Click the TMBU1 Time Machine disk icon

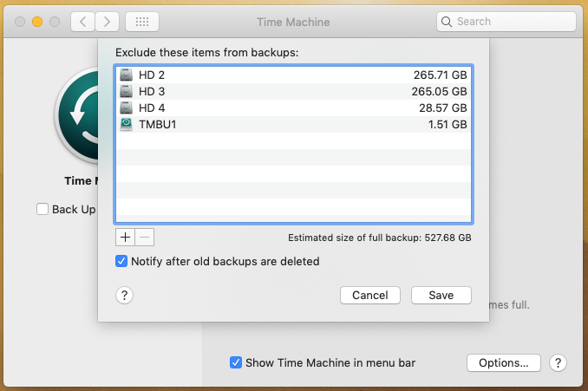tap(126, 124)
